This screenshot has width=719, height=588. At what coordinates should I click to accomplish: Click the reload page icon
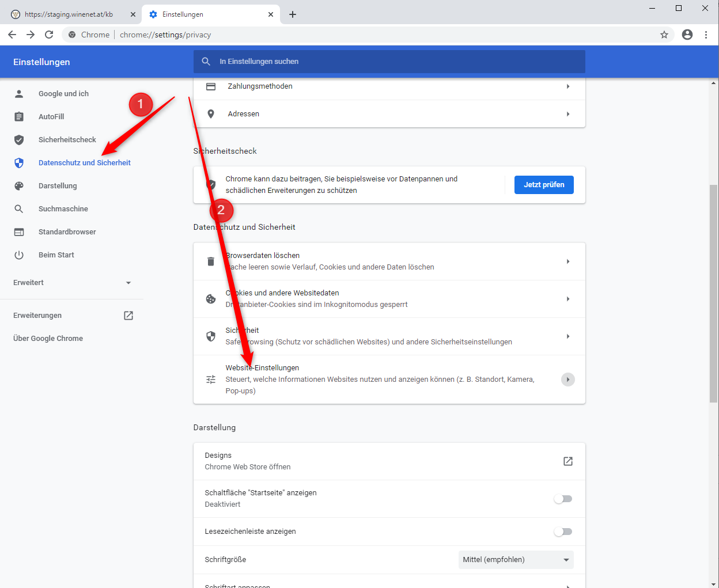click(49, 35)
